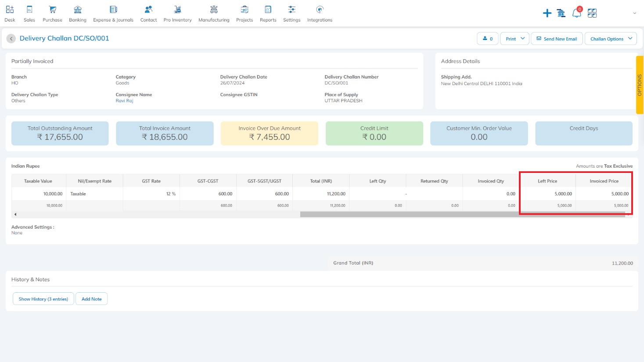The width and height of the screenshot is (644, 362).
Task: Click Invoice Over Due Amount card
Action: click(x=270, y=133)
